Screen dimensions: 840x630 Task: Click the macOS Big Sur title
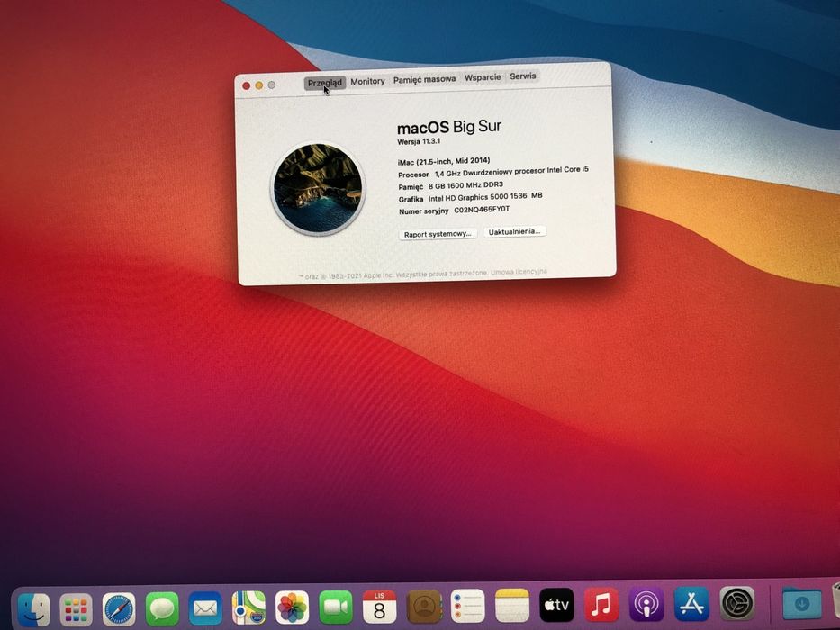tap(449, 127)
